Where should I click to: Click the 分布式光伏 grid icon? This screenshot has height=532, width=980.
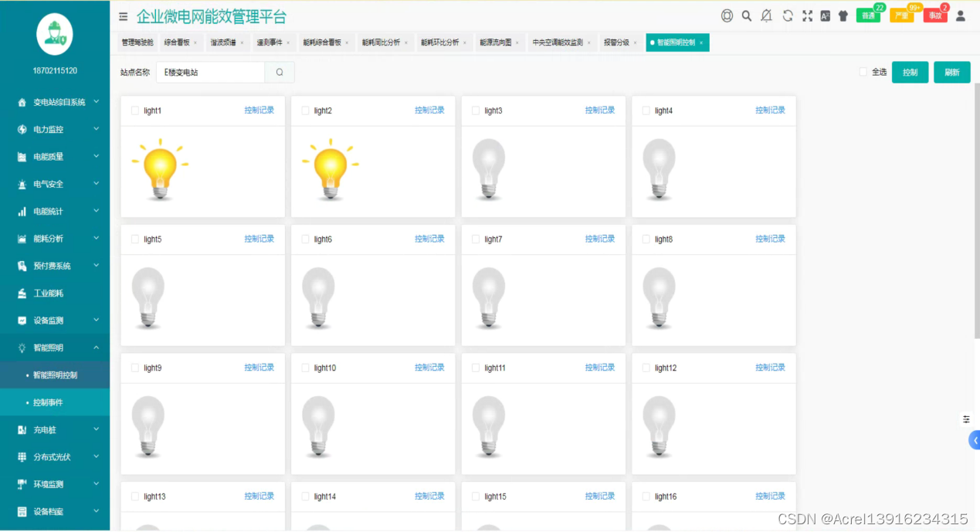click(x=22, y=457)
